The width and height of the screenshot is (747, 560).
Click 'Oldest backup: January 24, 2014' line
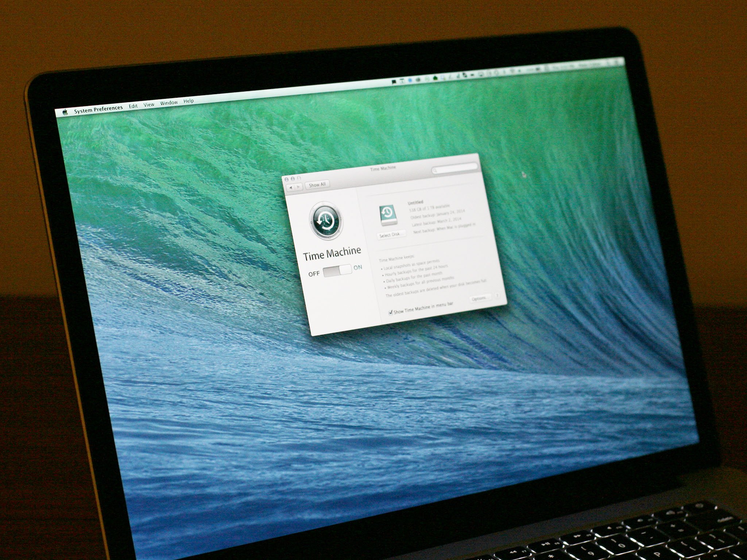pos(437,214)
